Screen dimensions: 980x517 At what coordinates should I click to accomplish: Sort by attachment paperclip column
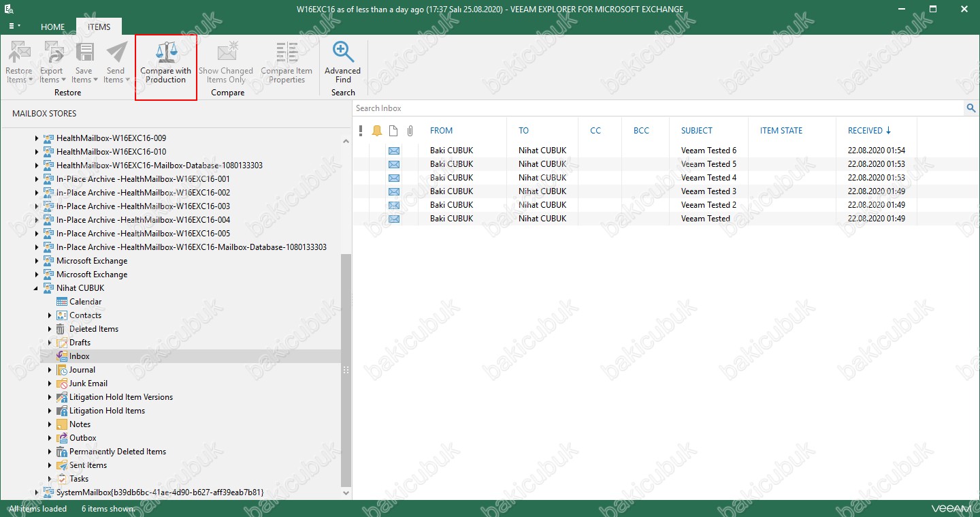point(410,131)
